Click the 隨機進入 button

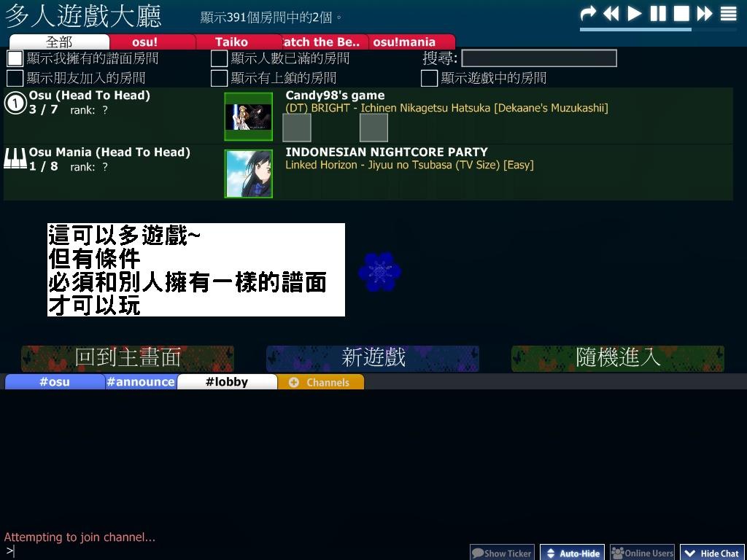618,359
